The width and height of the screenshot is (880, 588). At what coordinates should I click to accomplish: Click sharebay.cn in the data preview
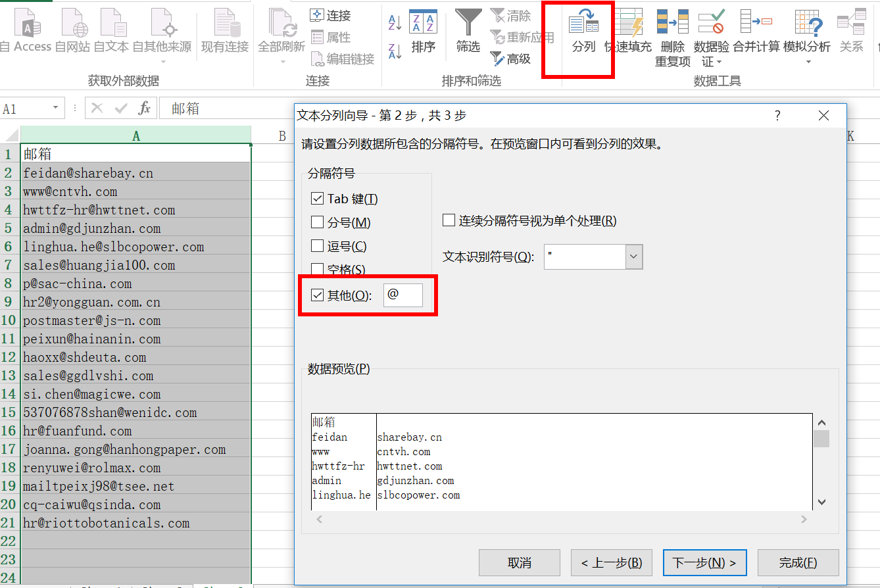click(409, 437)
